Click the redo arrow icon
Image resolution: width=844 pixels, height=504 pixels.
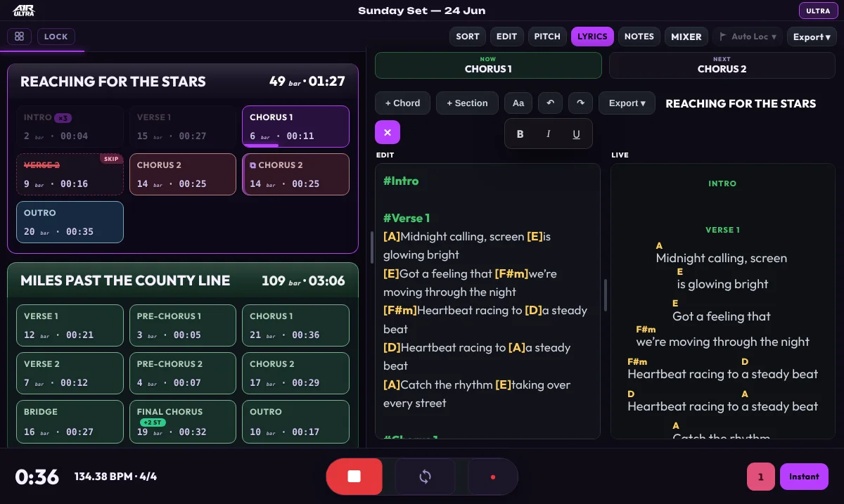[580, 103]
